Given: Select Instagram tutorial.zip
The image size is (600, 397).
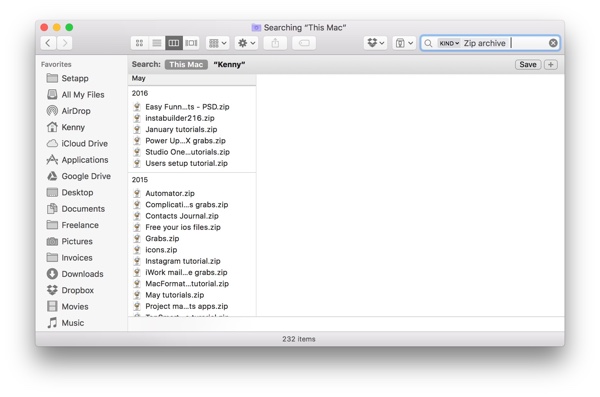Looking at the screenshot, I should [x=183, y=261].
